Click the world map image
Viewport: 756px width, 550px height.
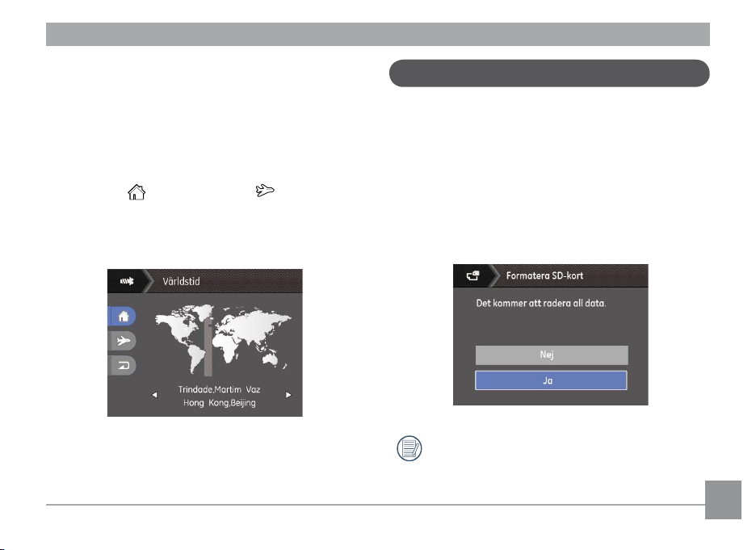(223, 339)
